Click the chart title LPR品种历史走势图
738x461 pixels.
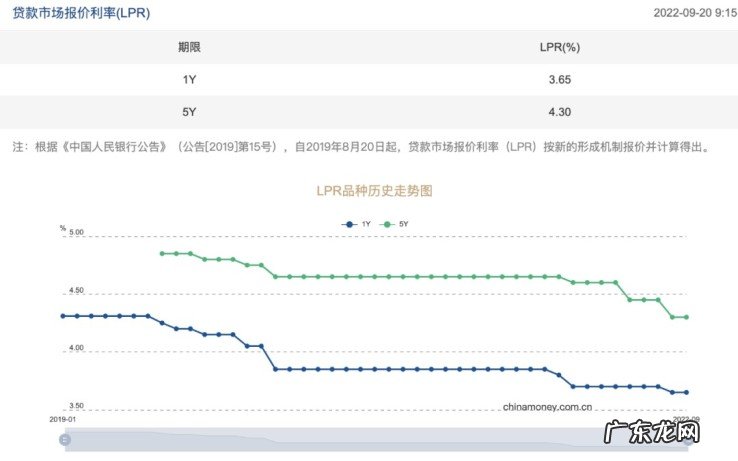(x=374, y=191)
